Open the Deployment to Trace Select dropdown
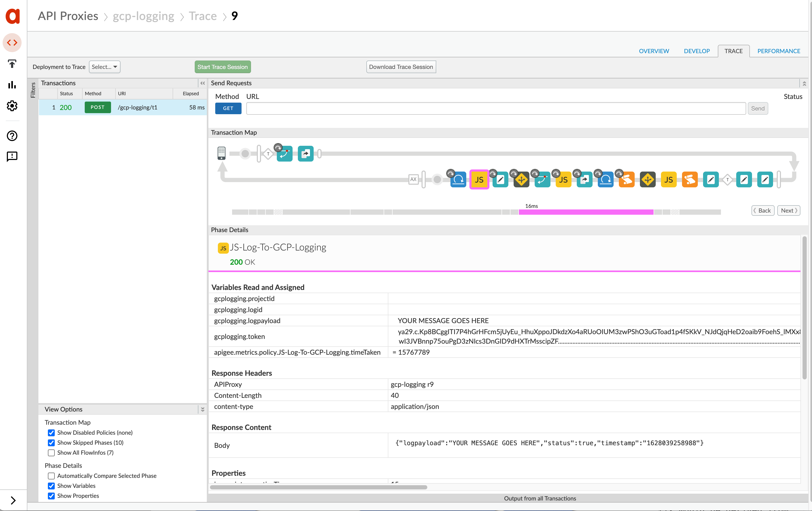 [104, 67]
